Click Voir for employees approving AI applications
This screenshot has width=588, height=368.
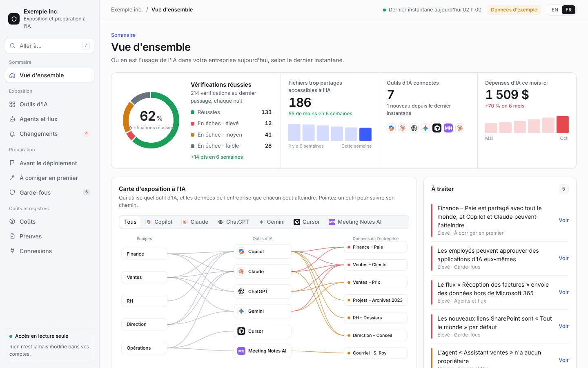coord(563,258)
